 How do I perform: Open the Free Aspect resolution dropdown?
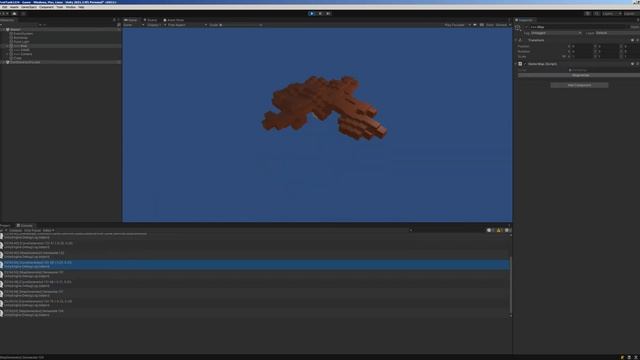186,25
